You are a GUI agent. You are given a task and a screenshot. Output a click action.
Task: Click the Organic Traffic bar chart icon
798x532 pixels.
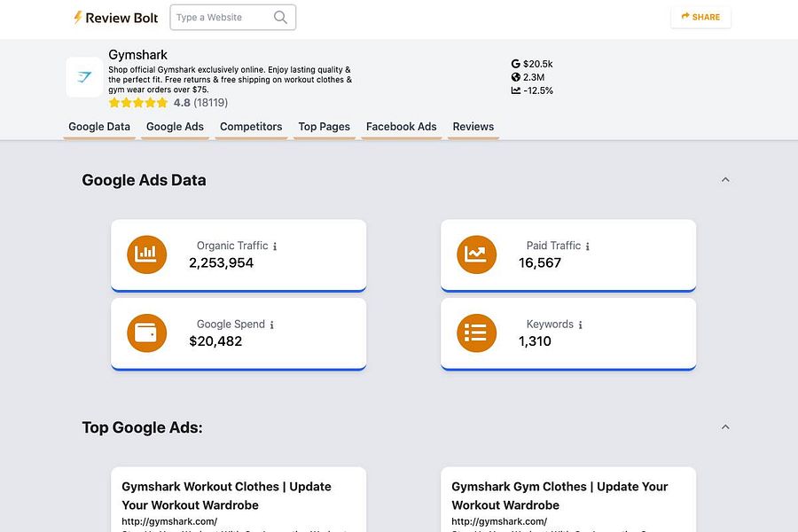pos(146,254)
